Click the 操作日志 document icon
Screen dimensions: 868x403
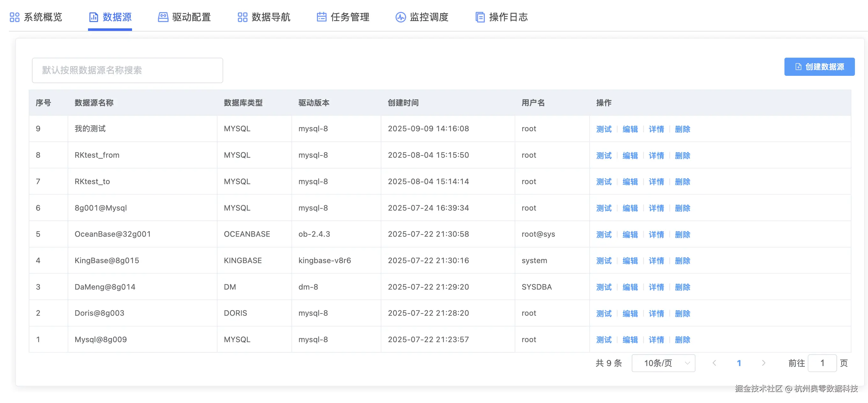click(x=480, y=17)
